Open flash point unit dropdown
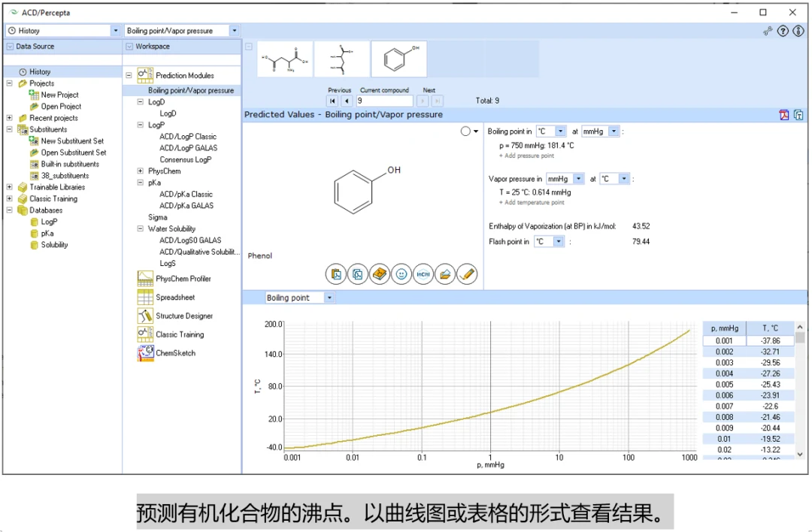 click(558, 241)
